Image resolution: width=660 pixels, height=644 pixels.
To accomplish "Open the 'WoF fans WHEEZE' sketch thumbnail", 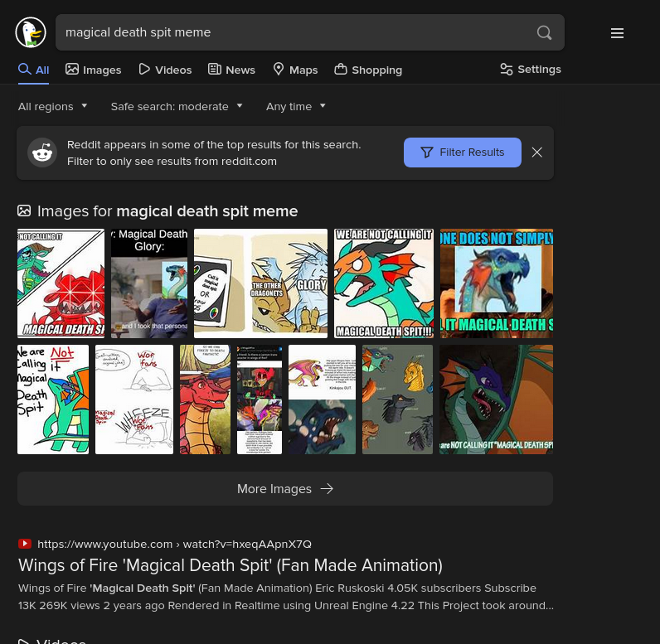I will [x=134, y=399].
